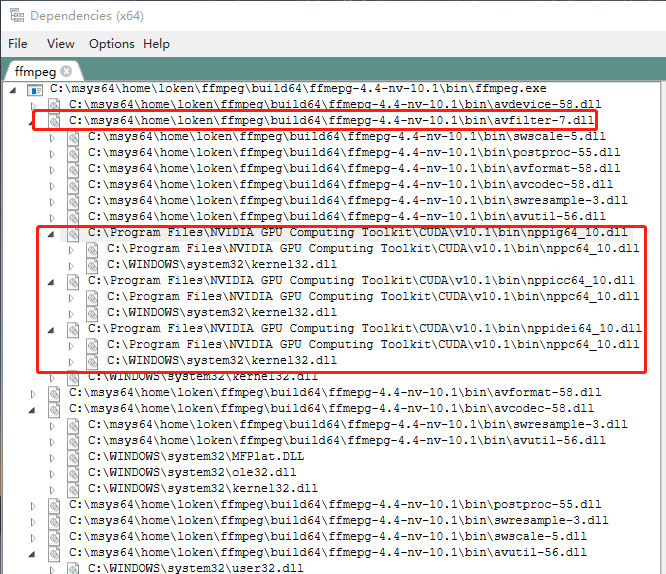The height and width of the screenshot is (574, 666).
Task: Click the avfilter-7.dll module icon
Action: pyautogui.click(x=55, y=121)
